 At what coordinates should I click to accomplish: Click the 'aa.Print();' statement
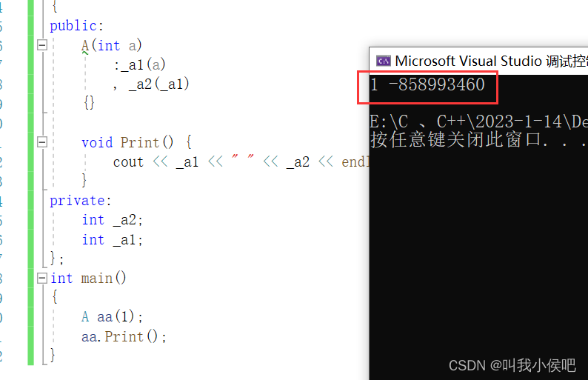point(124,336)
